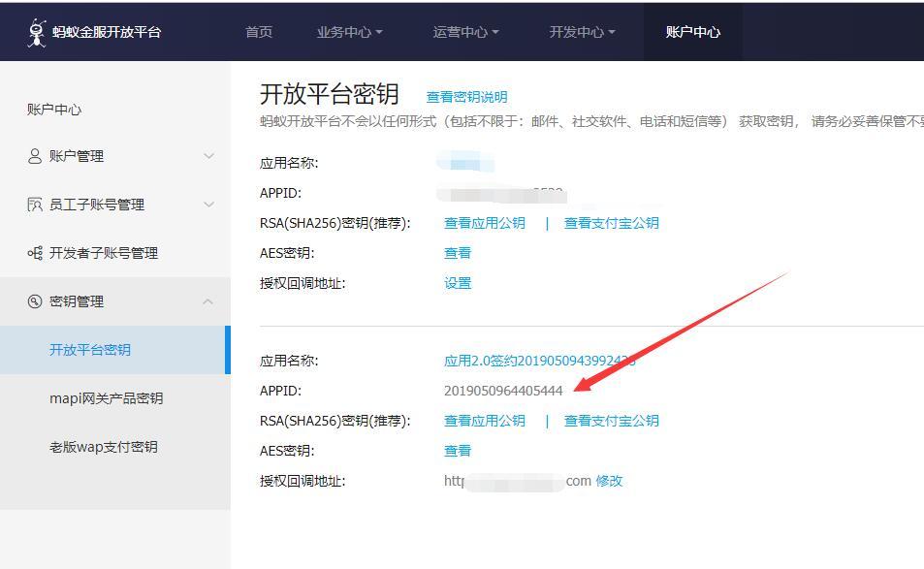
Task: Expand the 员工子账号管理 chevron
Action: [208, 205]
